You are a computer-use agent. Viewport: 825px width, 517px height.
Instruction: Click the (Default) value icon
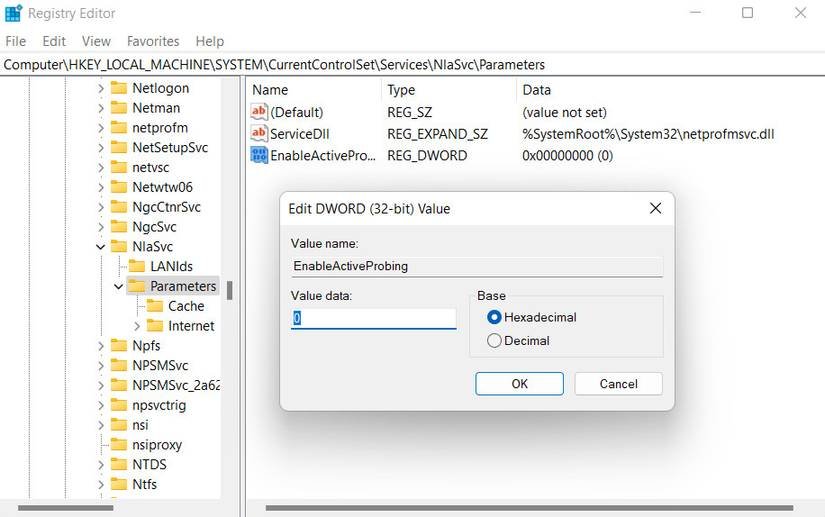[259, 112]
